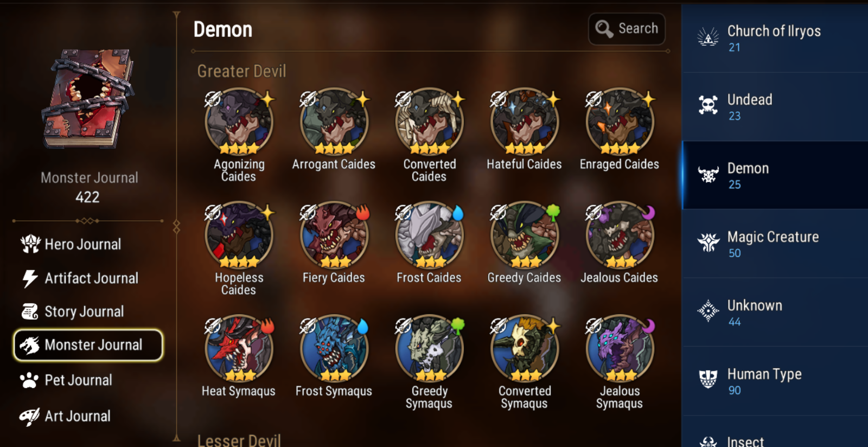Viewport: 868px width, 447px height.
Task: Open the Agonizing Caides monster portrait
Action: pyautogui.click(x=239, y=122)
